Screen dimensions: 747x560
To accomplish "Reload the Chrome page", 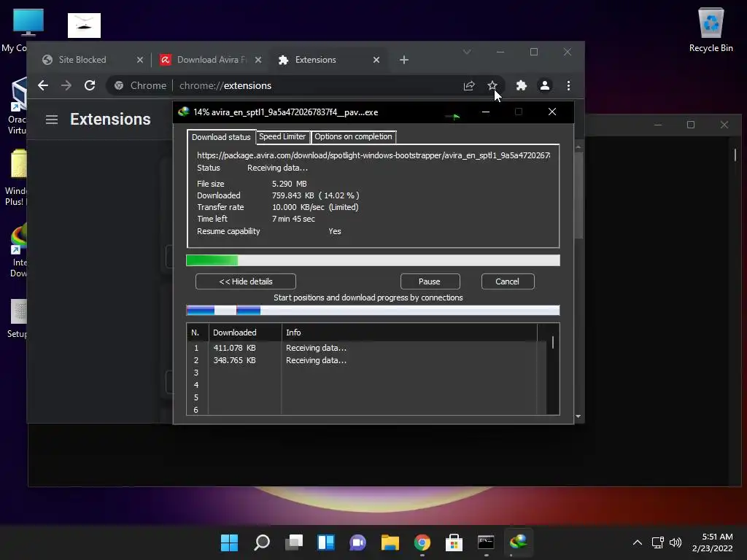I will [90, 86].
